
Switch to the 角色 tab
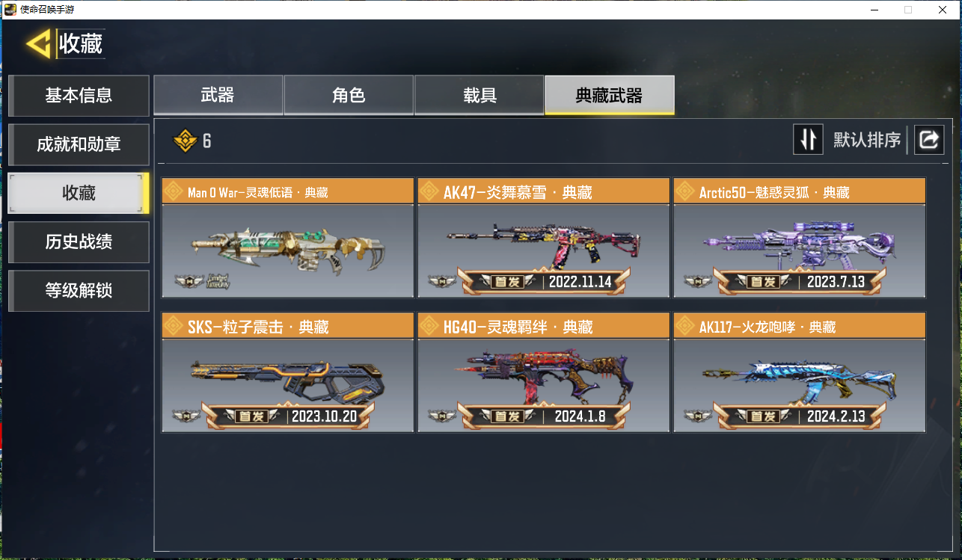click(349, 95)
